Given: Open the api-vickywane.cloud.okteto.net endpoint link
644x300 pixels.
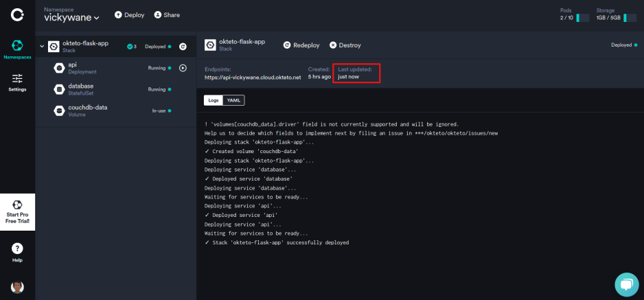Looking at the screenshot, I should 253,77.
